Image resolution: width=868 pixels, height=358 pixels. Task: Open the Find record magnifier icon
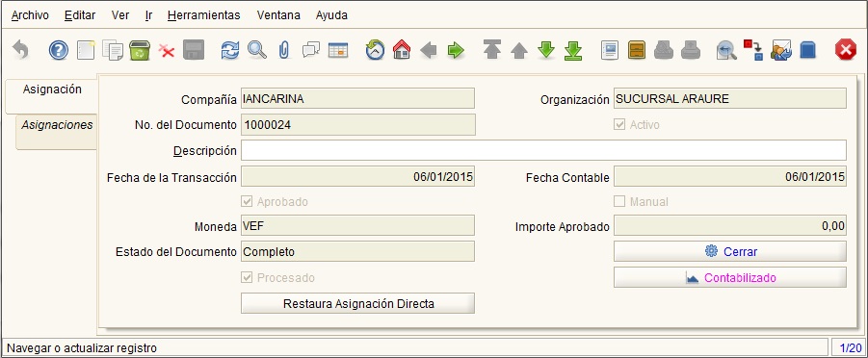(x=257, y=50)
